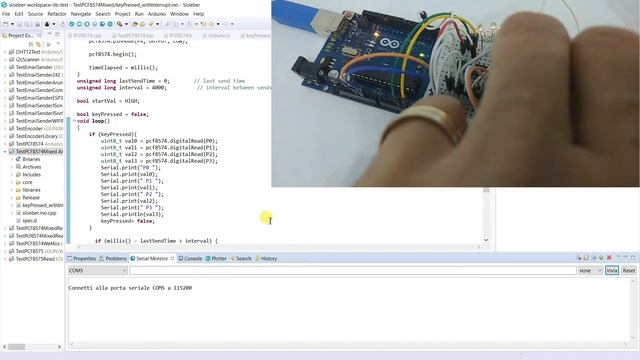Click the last teal circular Arduino icon
Image resolution: width=640 pixels, height=360 pixels.
110,24
